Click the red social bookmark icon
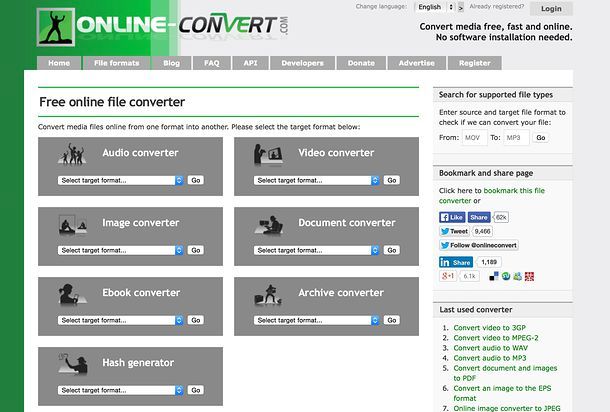Screen dimensions: 610x412 [529, 276]
